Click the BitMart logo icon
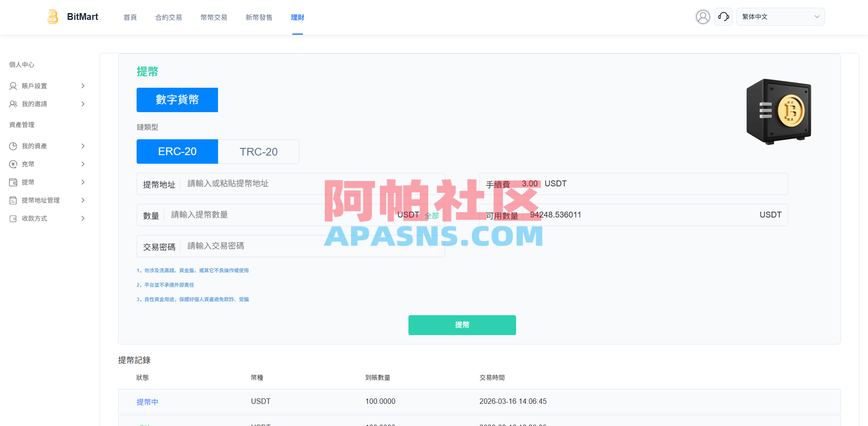868x426 pixels. pos(53,17)
